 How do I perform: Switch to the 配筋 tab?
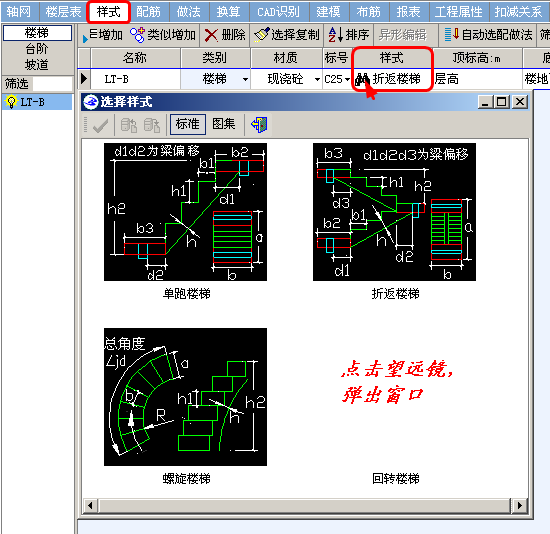pyautogui.click(x=148, y=12)
